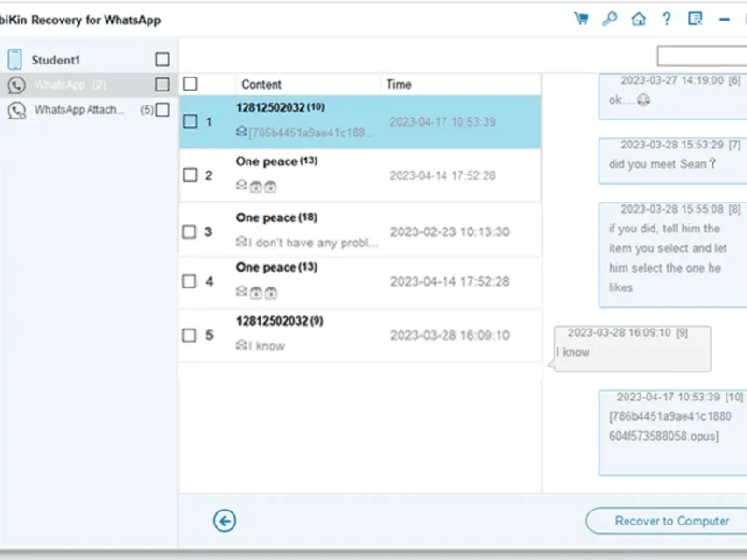Open the WhatsApp Attachments category
The width and height of the screenshot is (747, 560).
pyautogui.click(x=79, y=110)
